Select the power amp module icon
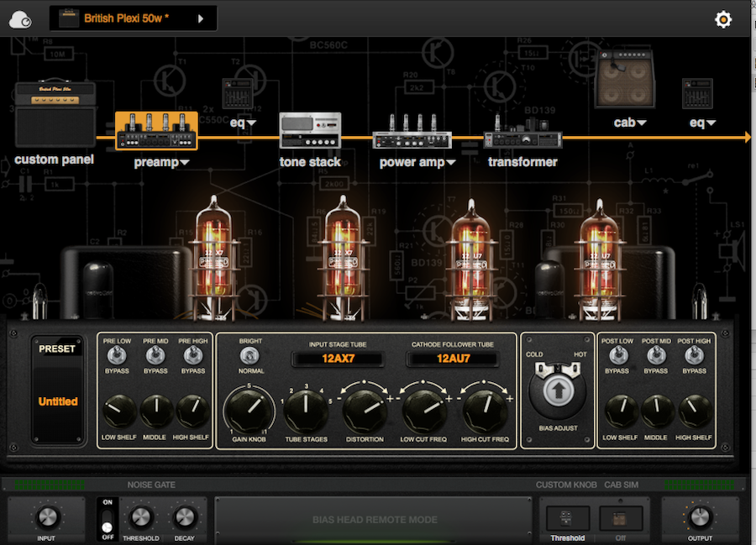The height and width of the screenshot is (545, 756). [412, 132]
